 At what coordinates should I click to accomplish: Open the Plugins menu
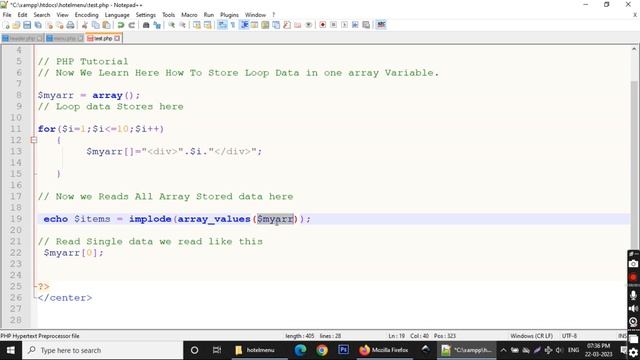coord(229,15)
